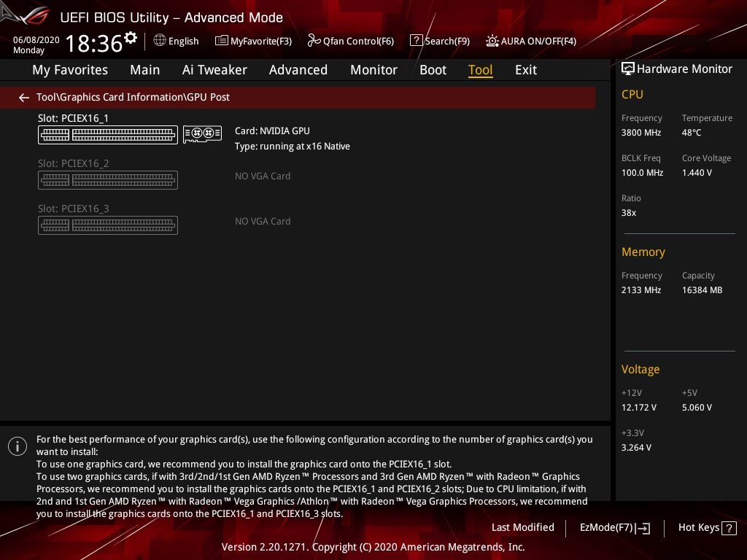Click 'Slot: PCIEX16_2' label
This screenshot has height=560, width=747.
tap(74, 163)
